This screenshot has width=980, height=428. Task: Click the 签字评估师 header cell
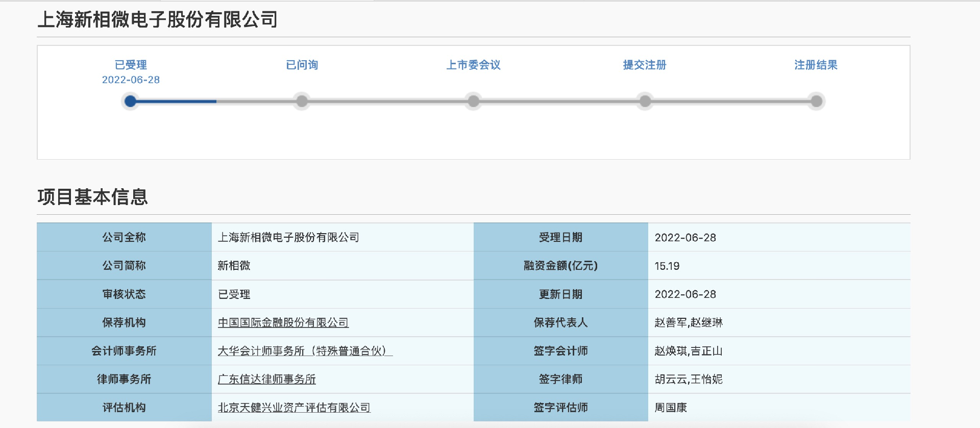pos(561,408)
